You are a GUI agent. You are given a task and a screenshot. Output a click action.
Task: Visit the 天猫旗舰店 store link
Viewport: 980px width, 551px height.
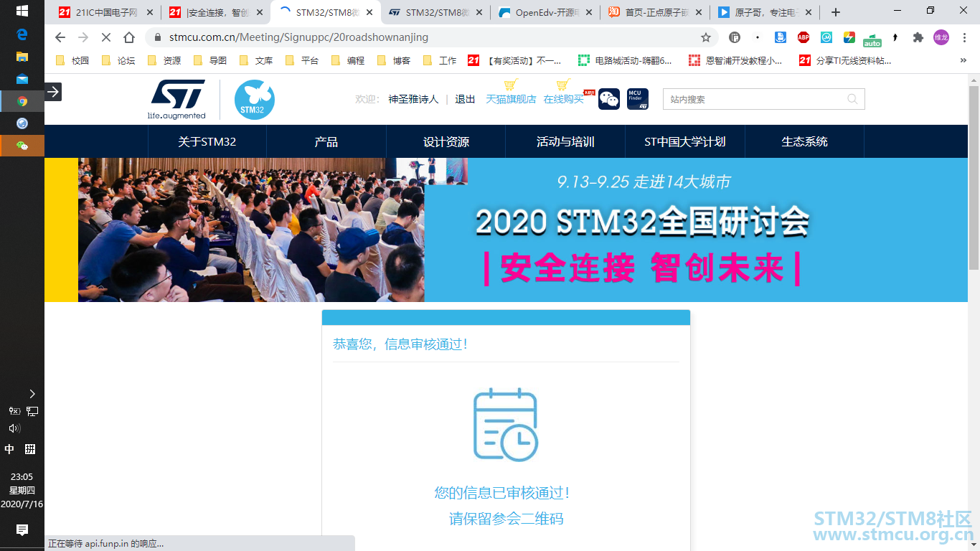click(x=511, y=99)
